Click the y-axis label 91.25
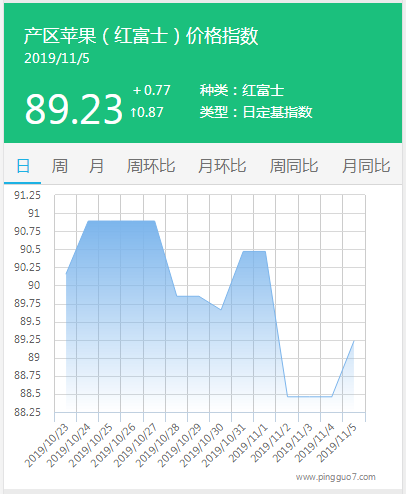406x494 pixels. 27,195
